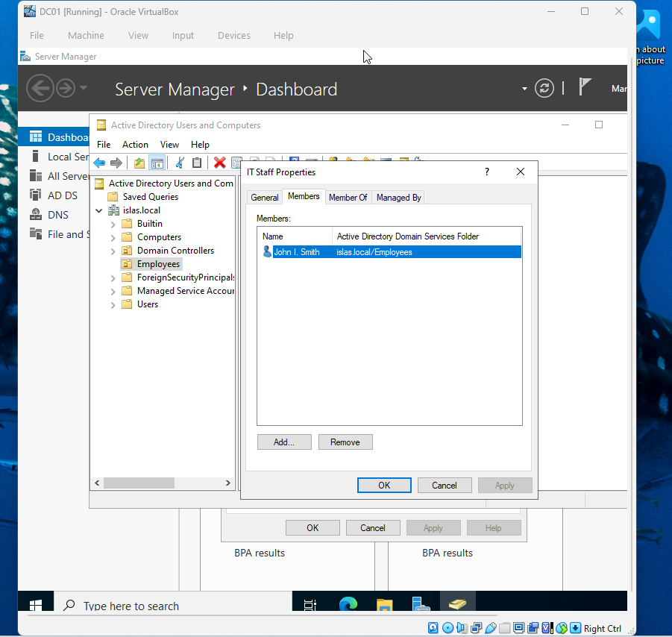Viewport: 672px width, 637px height.
Task: Click OK in the background dialog
Action: tap(313, 527)
